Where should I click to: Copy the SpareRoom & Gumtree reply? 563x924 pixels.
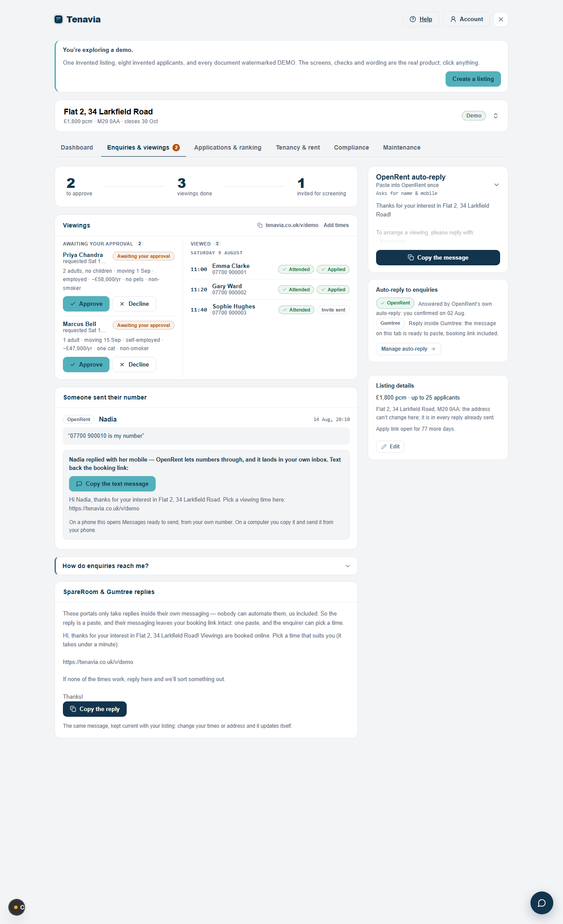pyautogui.click(x=95, y=709)
